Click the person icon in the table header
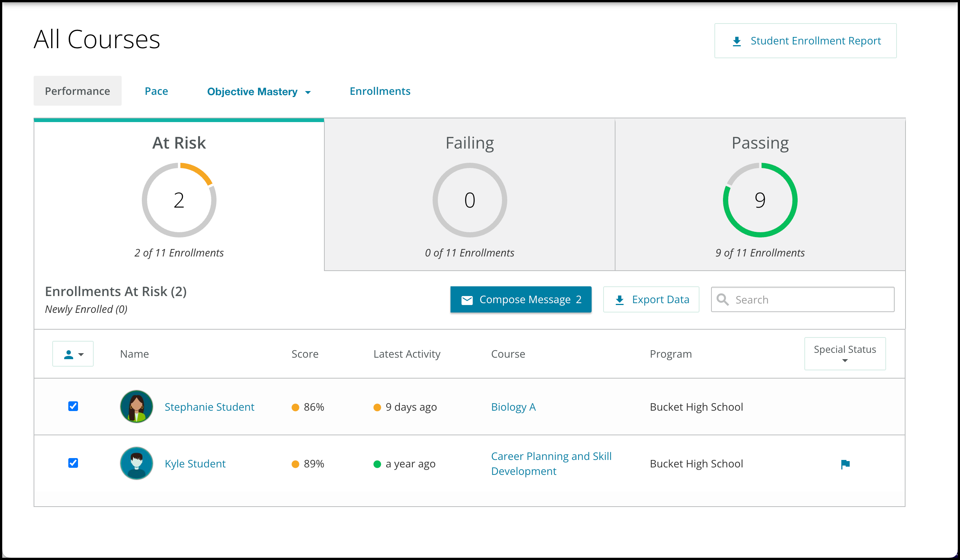Screen dimensions: 960x560 click(69, 355)
